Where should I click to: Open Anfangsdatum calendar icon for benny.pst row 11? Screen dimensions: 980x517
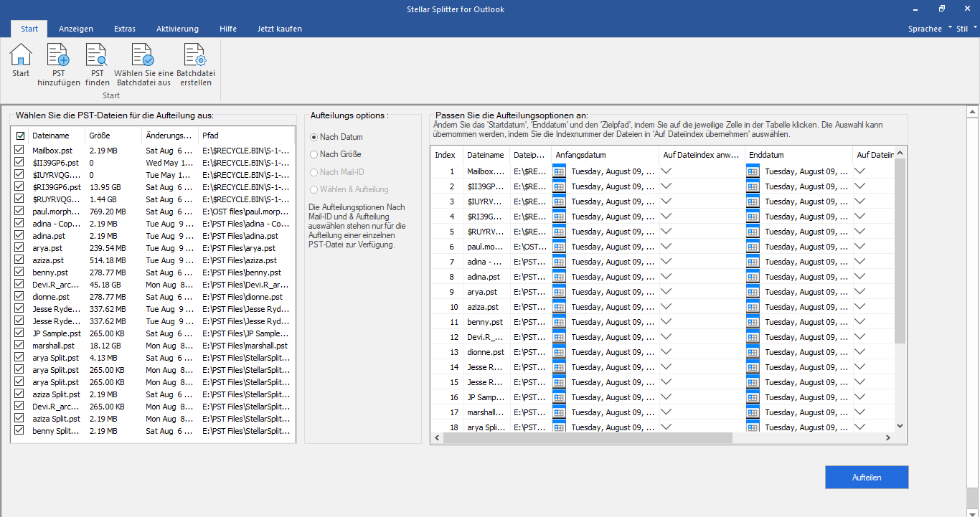[x=560, y=321]
